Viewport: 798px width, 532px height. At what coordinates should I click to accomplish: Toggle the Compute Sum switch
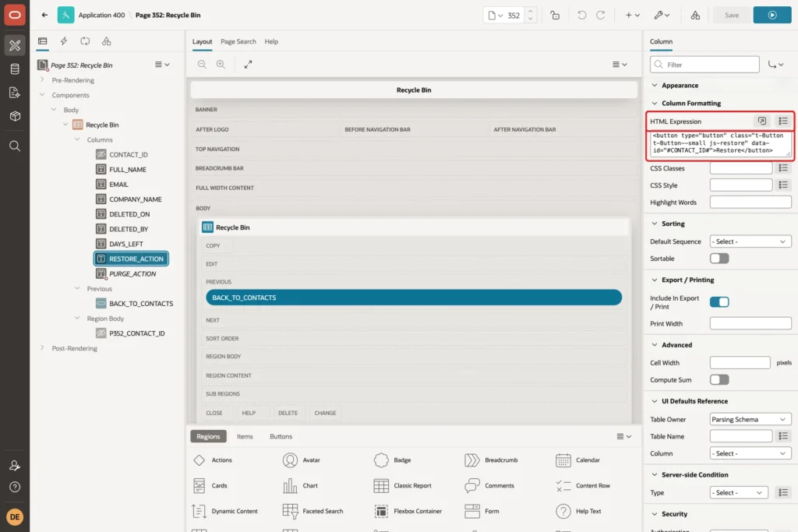click(x=719, y=379)
